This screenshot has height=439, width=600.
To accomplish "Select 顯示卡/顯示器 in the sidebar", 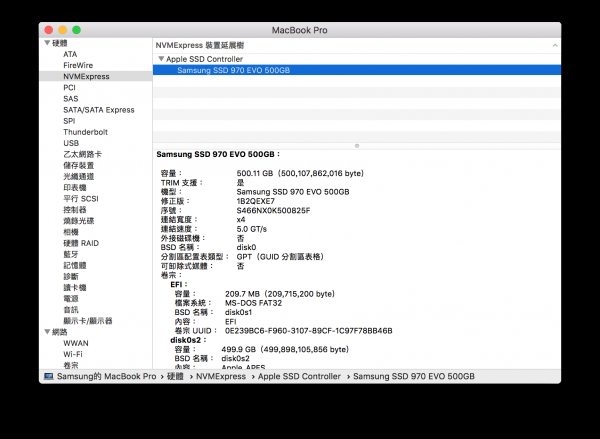I will [88, 321].
